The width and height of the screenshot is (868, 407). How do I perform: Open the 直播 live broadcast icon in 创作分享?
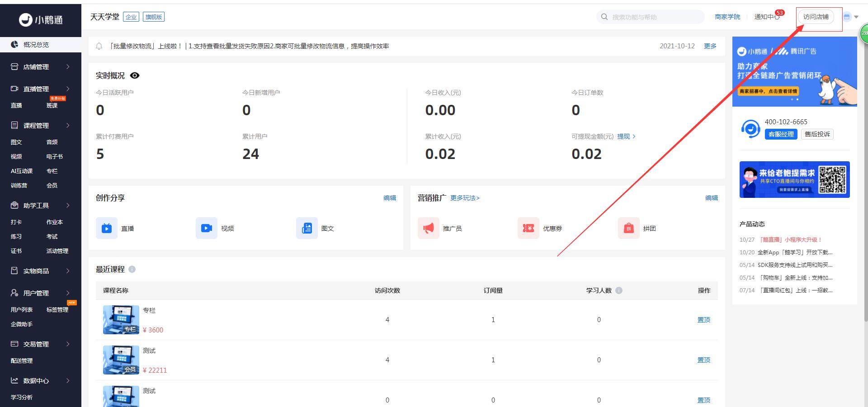click(x=107, y=228)
